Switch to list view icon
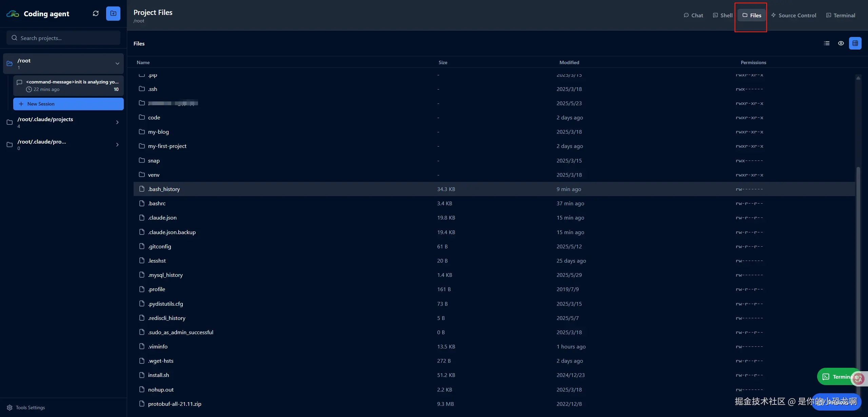This screenshot has height=417, width=868. (x=827, y=43)
